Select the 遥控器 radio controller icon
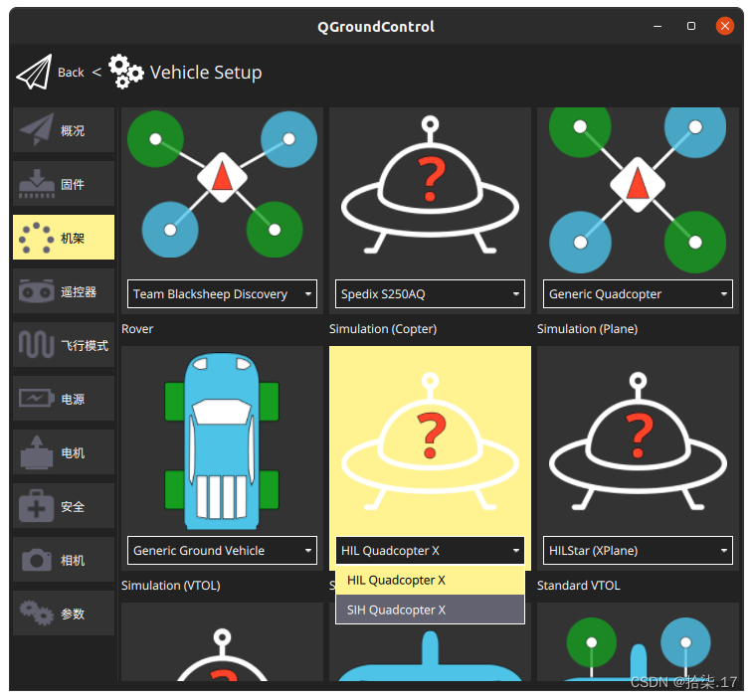 pos(37,291)
